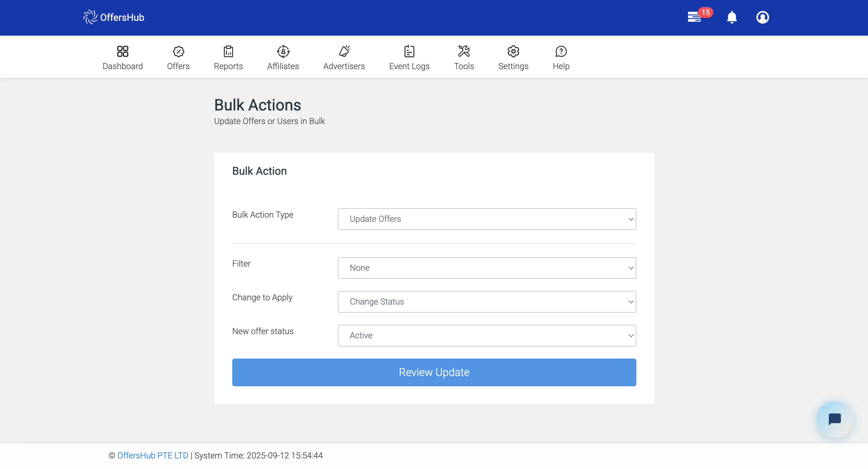Viewport: 868px width, 469px height.
Task: Click the Reports clipboard icon
Action: coord(228,51)
